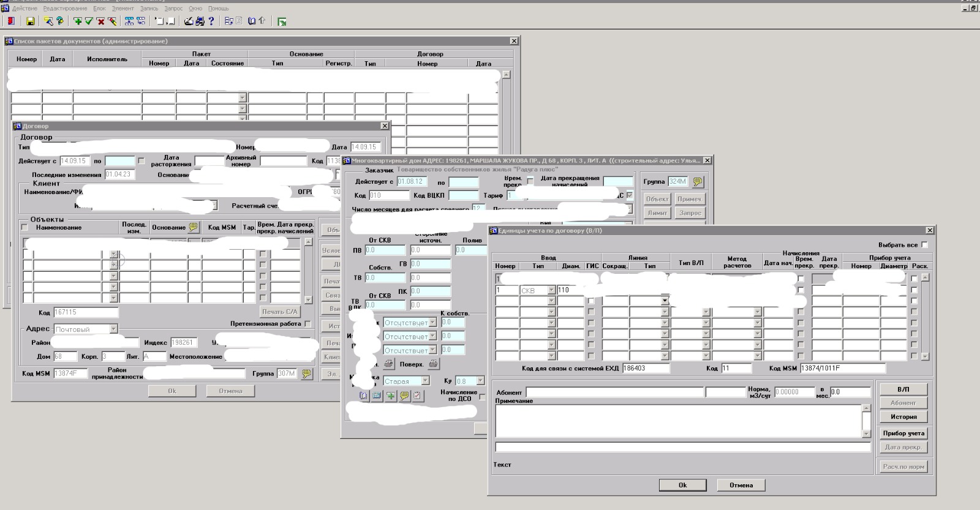The height and width of the screenshot is (510, 980).
Task: Open the Почтовый address type dropdown
Action: (x=113, y=329)
